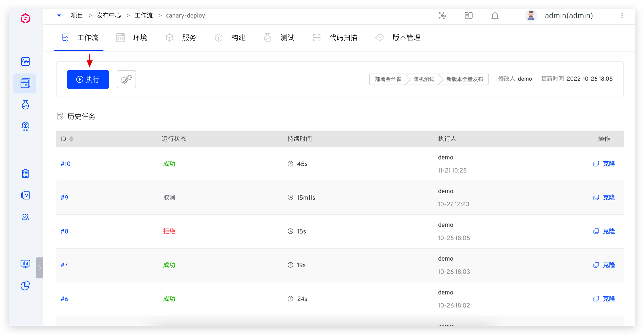Open the delivery cube sidebar icon
The width and height of the screenshot is (644, 334).
(25, 126)
